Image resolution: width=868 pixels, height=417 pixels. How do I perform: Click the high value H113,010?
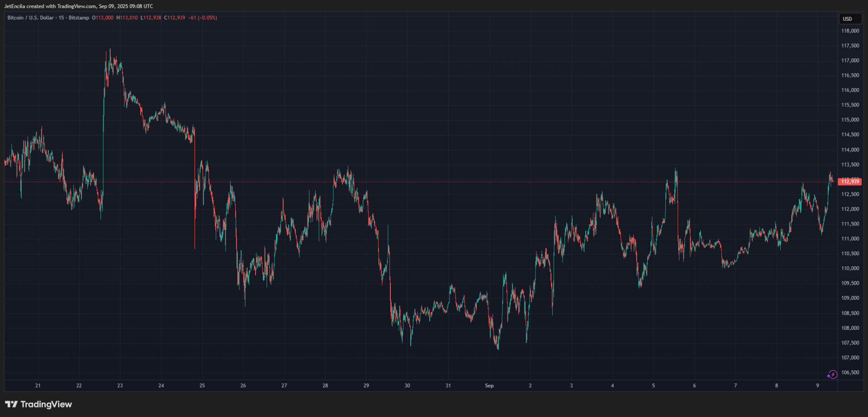[x=127, y=18]
